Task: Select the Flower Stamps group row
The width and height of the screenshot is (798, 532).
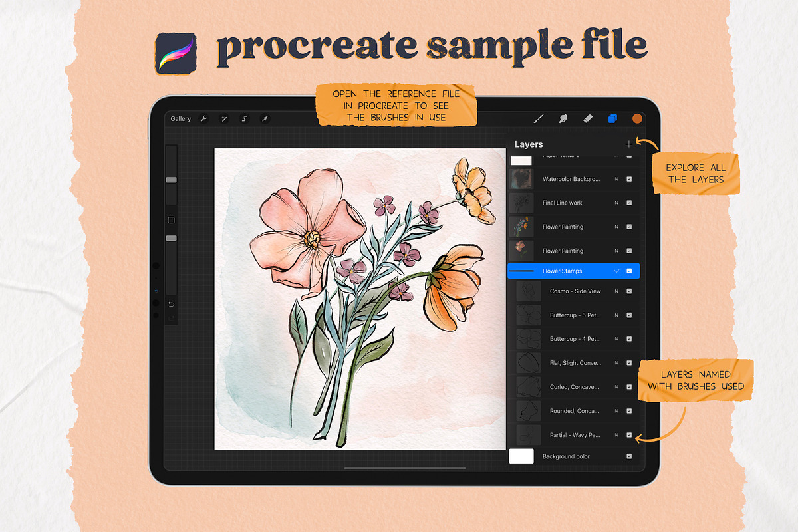Action: [x=573, y=271]
